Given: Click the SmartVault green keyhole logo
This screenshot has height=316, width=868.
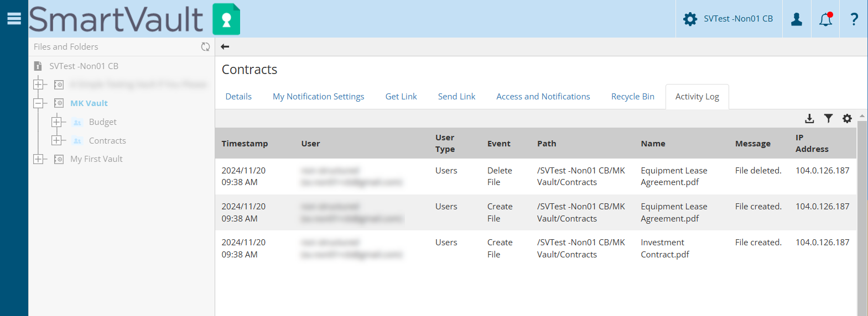Looking at the screenshot, I should click(226, 19).
